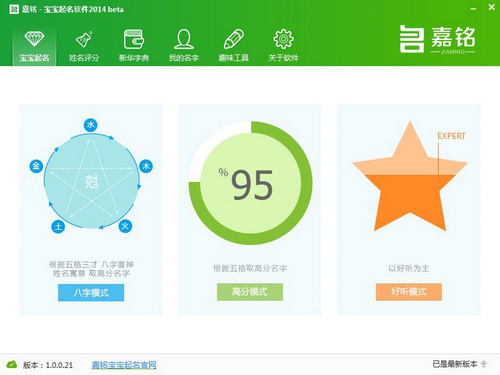Click the 95 percent progress ring

pyautogui.click(x=251, y=183)
